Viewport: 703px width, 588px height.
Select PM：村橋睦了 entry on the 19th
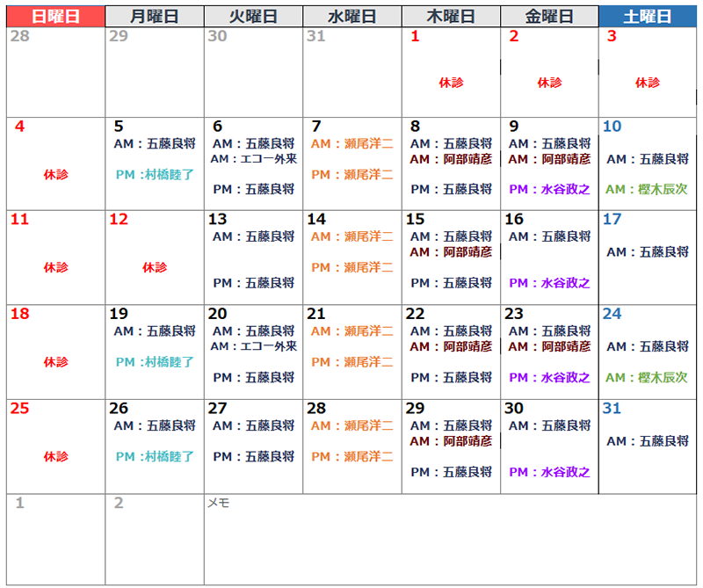pos(155,362)
